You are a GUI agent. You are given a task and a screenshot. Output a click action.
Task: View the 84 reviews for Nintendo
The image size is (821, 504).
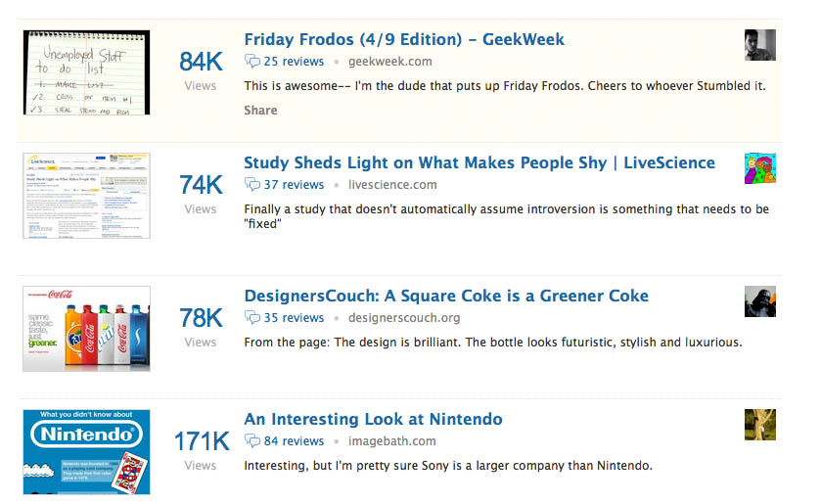(294, 441)
